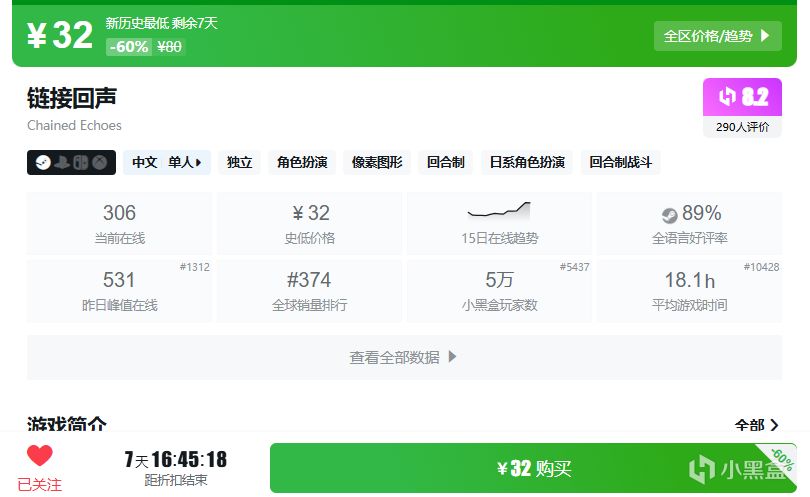Click the #374 全球销量排行 stat
Screen dimensions: 810x497
pyautogui.click(x=309, y=291)
